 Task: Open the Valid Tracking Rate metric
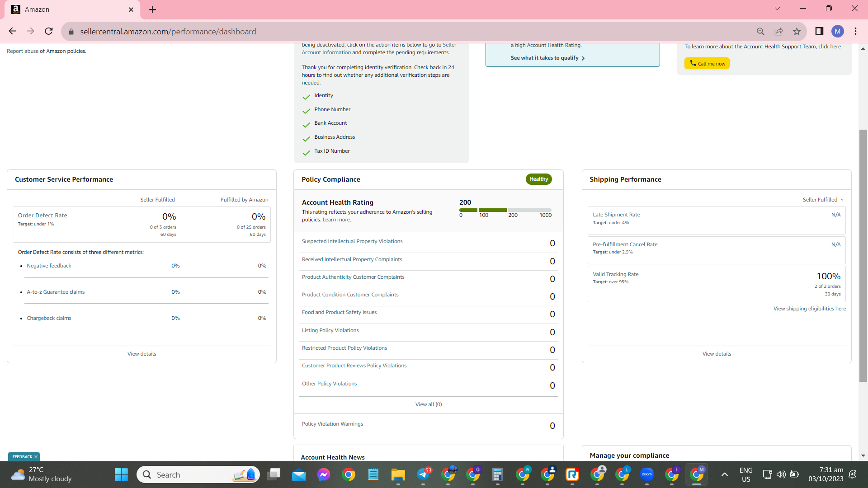click(x=616, y=274)
